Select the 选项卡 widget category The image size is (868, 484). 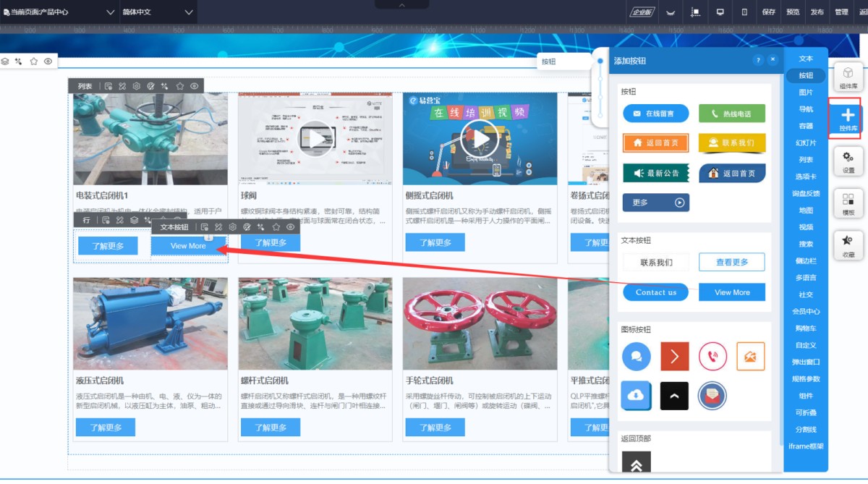[806, 177]
